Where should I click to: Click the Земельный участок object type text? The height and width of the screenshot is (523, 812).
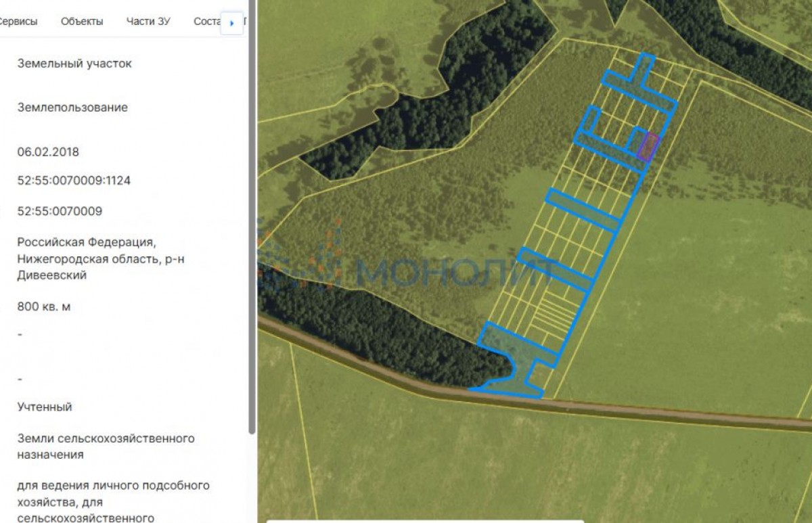tap(74, 64)
